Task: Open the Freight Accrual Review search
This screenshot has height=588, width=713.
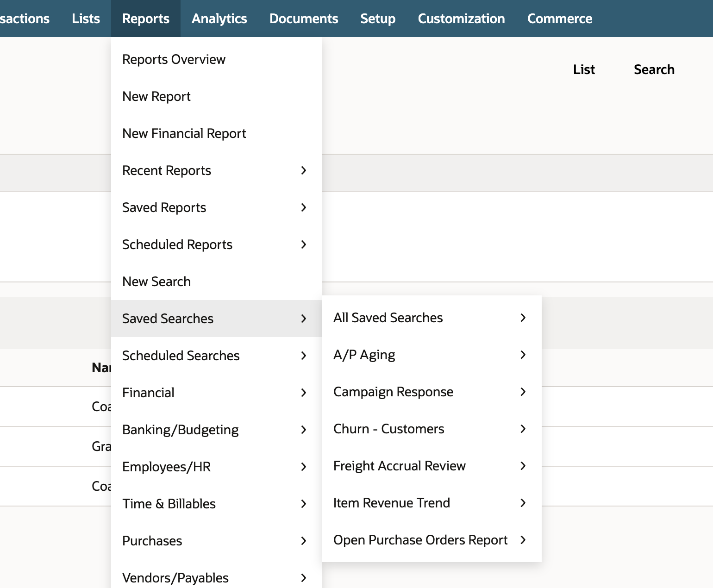Action: tap(432, 466)
